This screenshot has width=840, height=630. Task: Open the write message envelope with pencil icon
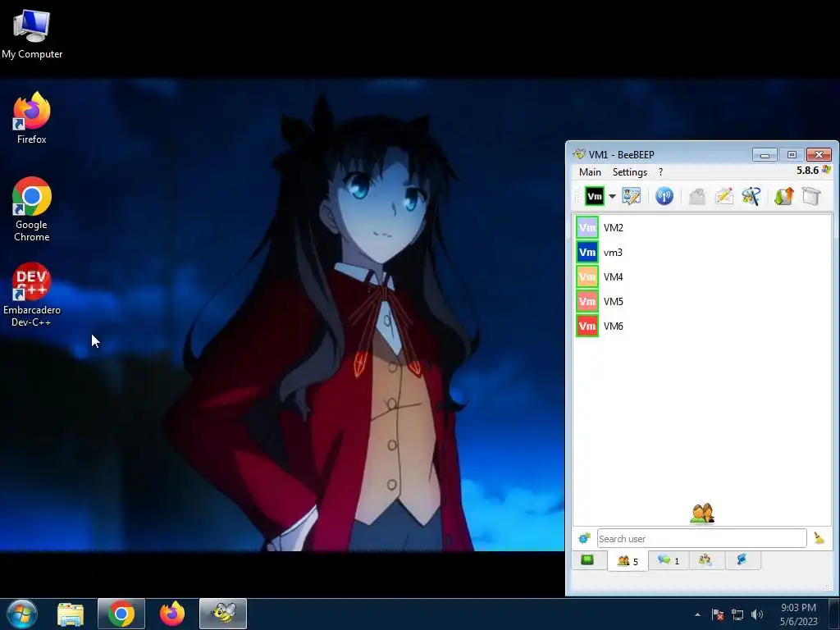[724, 196]
